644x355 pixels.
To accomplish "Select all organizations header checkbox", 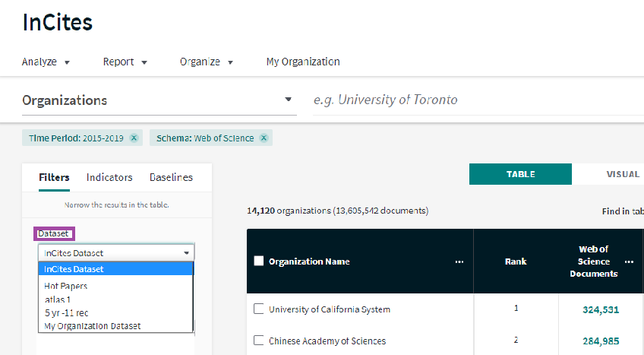I will pyautogui.click(x=259, y=261).
